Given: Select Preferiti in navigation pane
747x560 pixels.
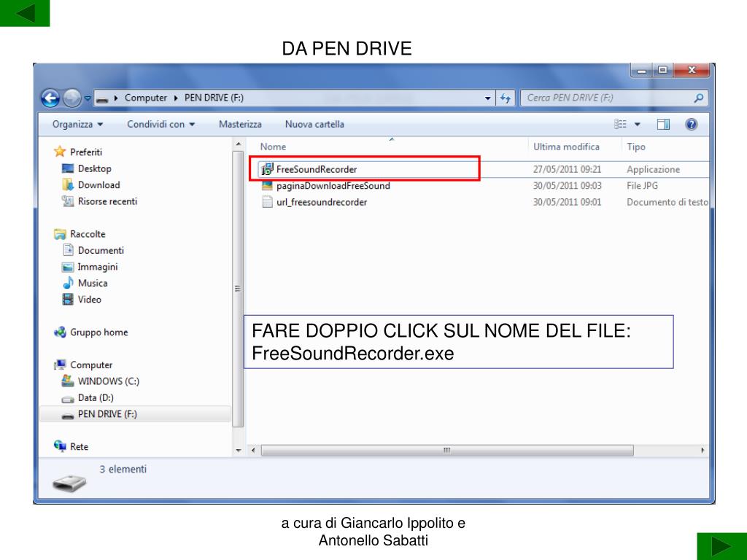Looking at the screenshot, I should coord(86,152).
